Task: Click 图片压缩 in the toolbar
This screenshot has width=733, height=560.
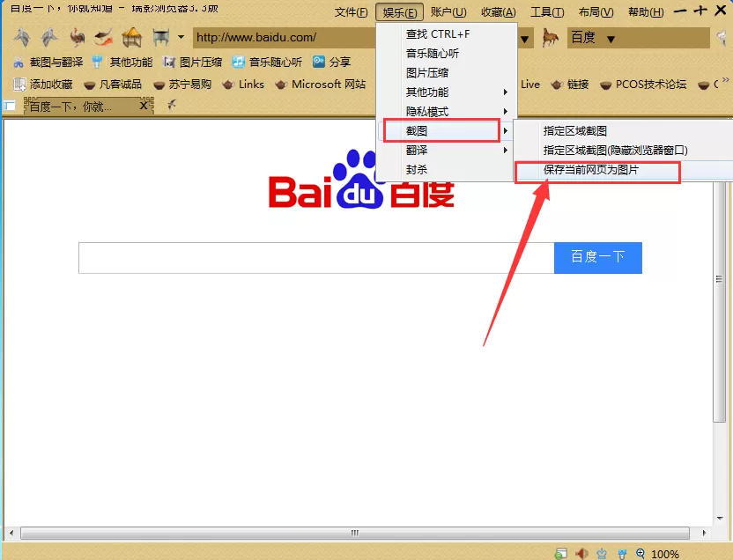Action: tap(192, 62)
